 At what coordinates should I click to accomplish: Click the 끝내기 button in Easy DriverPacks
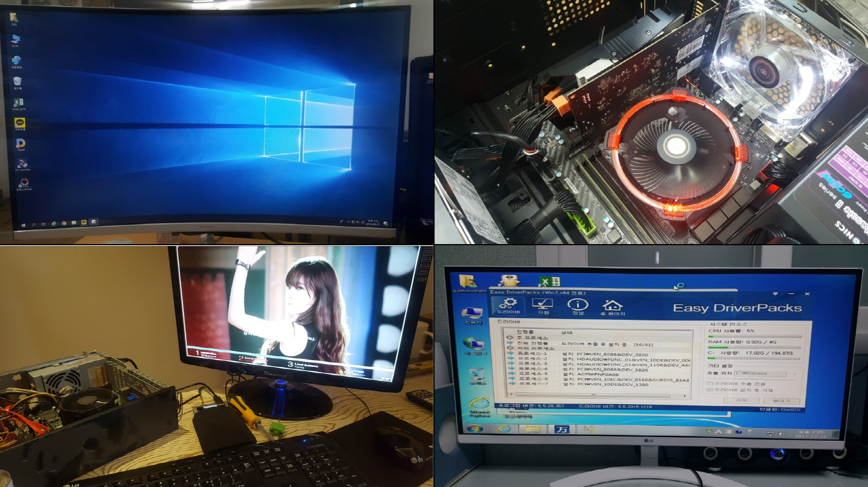pyautogui.click(x=782, y=401)
